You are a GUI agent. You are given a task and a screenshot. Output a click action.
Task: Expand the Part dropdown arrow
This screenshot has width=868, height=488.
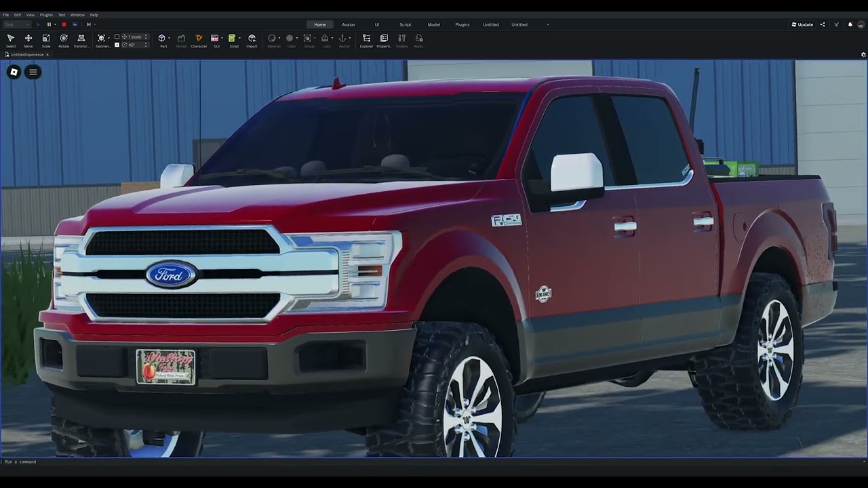click(169, 39)
